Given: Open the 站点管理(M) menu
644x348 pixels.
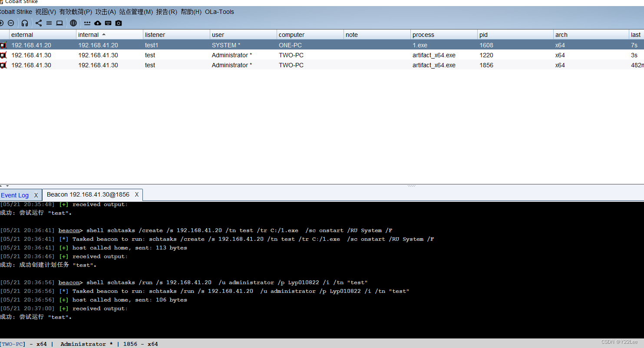Looking at the screenshot, I should [136, 12].
